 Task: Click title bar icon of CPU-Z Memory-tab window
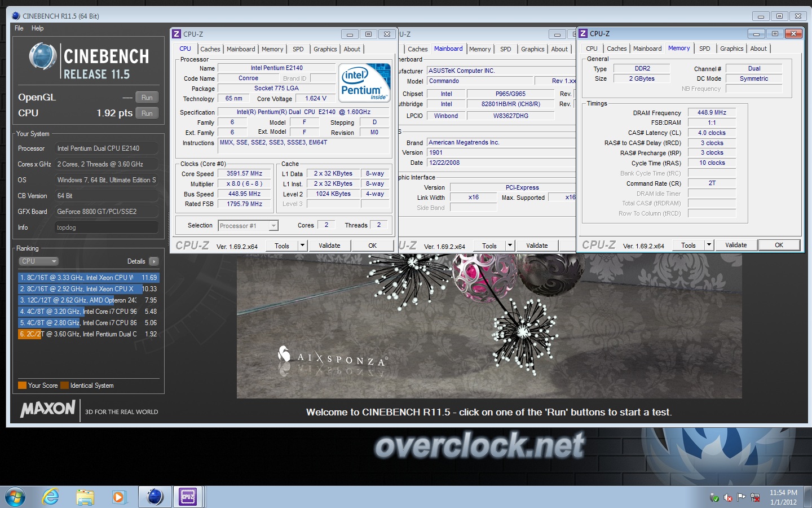583,33
